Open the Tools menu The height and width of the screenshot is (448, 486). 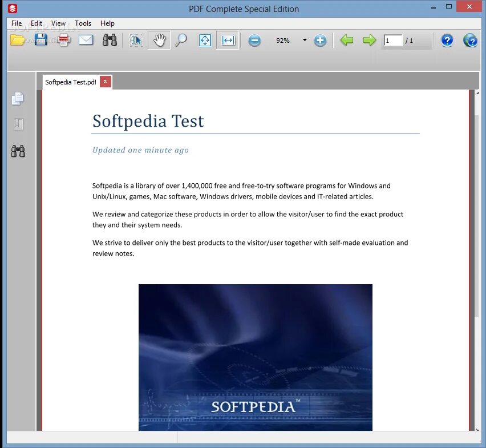point(83,23)
